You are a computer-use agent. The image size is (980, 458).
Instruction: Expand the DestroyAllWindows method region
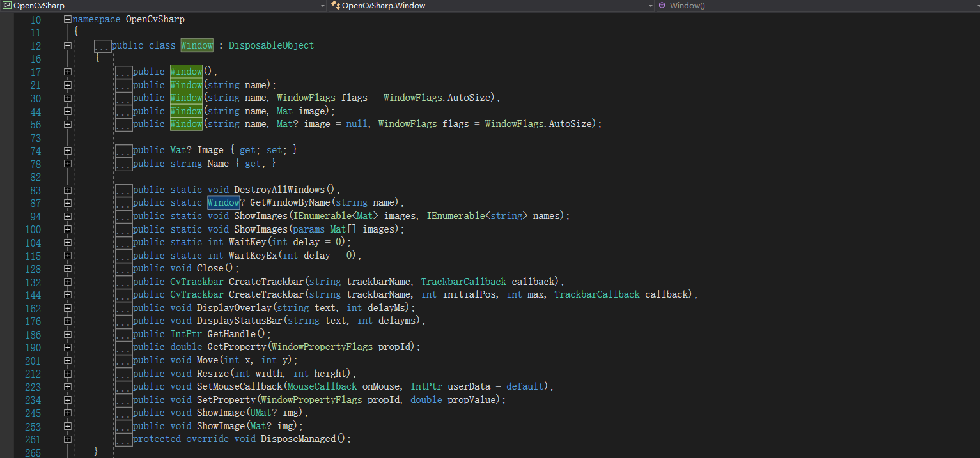click(x=68, y=189)
